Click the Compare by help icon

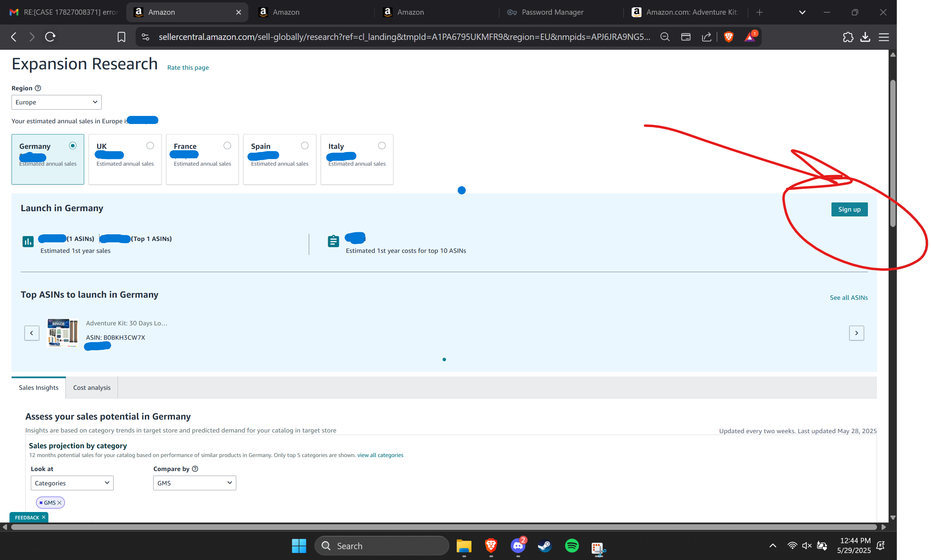click(195, 469)
